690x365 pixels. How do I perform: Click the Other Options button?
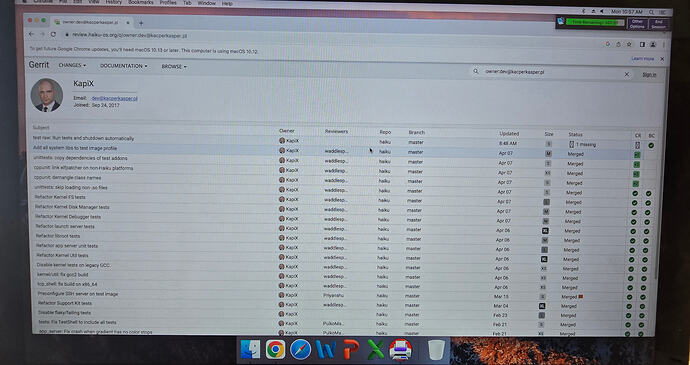(x=637, y=24)
